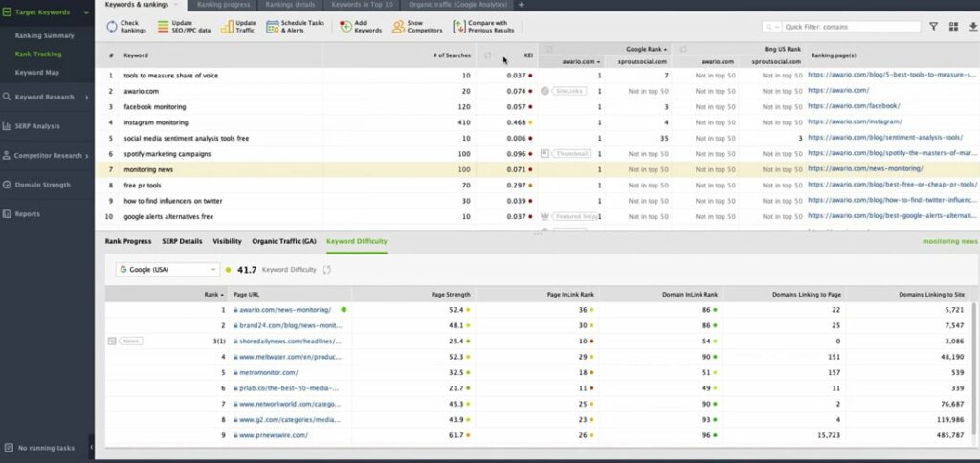980x463 pixels.
Task: Click the refresh icon beside Keyword Difficulty
Action: coord(326,270)
